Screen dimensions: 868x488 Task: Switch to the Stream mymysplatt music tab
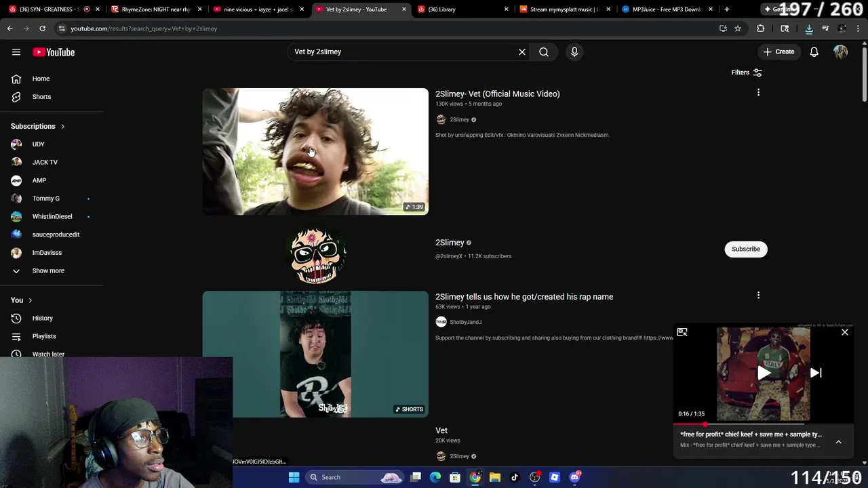click(564, 9)
